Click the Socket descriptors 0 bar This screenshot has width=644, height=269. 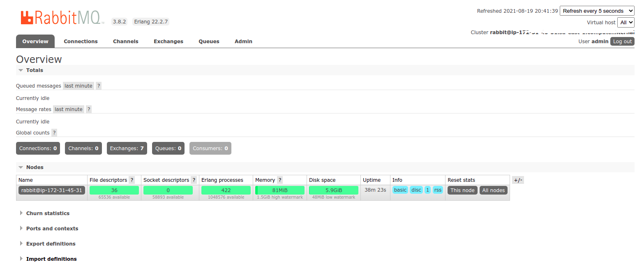pos(168,190)
